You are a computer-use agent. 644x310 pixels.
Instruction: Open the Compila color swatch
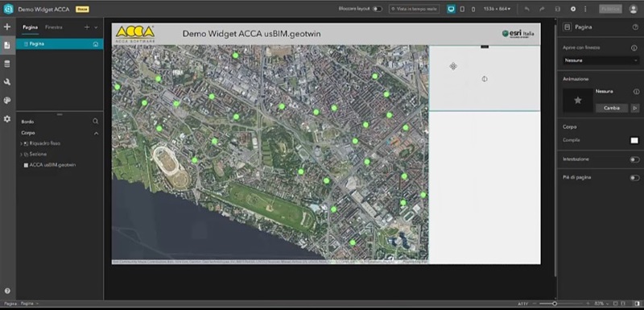coord(634,140)
